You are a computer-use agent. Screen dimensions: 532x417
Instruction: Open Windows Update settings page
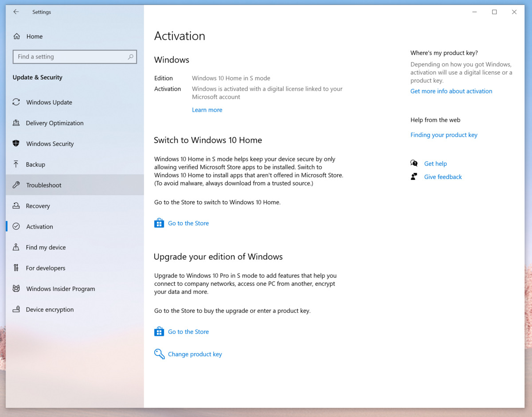[75, 102]
